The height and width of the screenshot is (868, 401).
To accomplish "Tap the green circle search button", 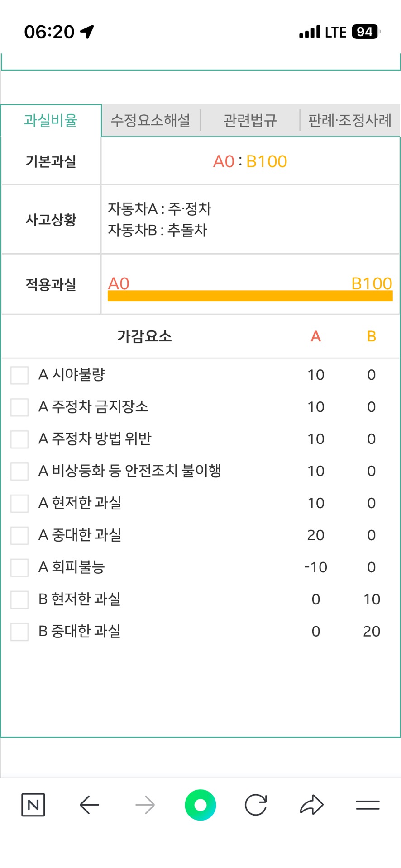I will 200,805.
